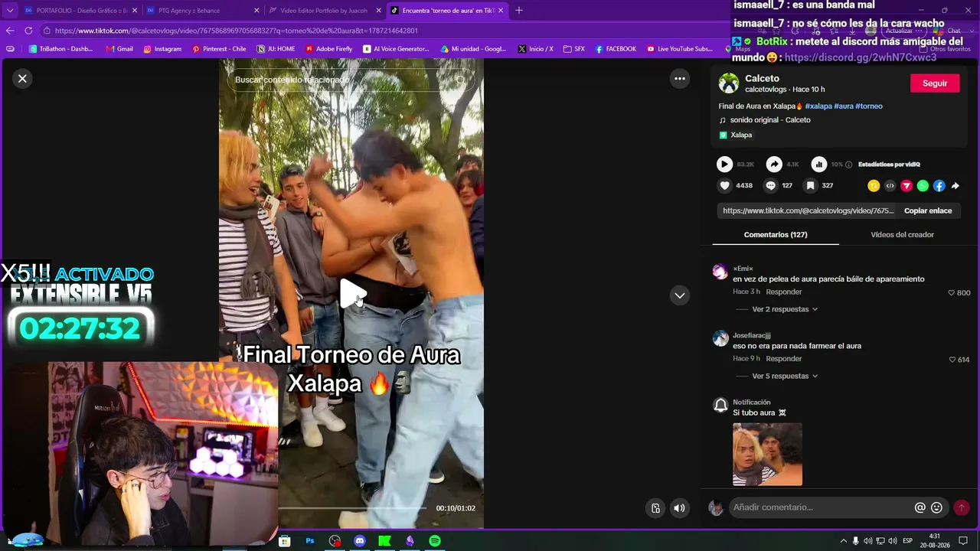Open more share options arrow
Image resolution: width=980 pixels, height=551 pixels.
pyautogui.click(x=955, y=186)
